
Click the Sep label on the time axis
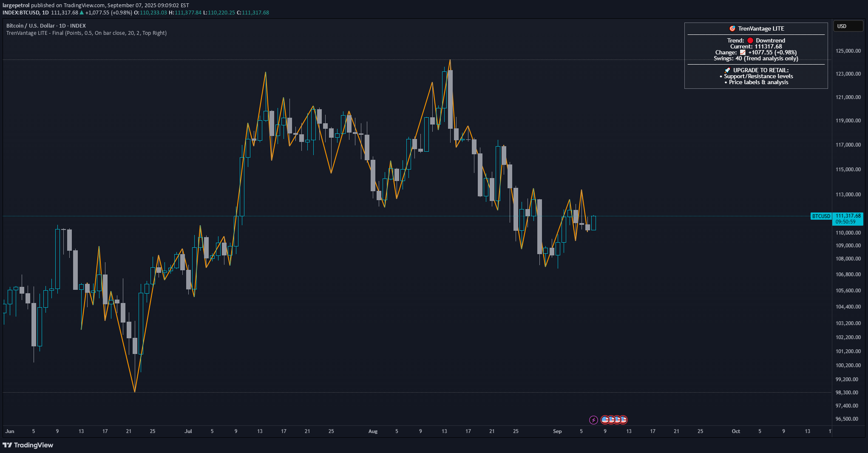point(557,431)
